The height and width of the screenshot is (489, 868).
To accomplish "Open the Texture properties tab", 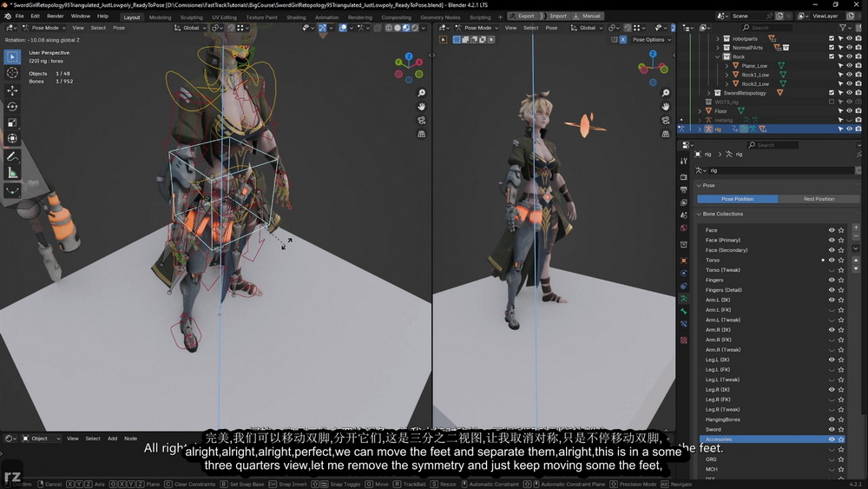I will (x=684, y=340).
